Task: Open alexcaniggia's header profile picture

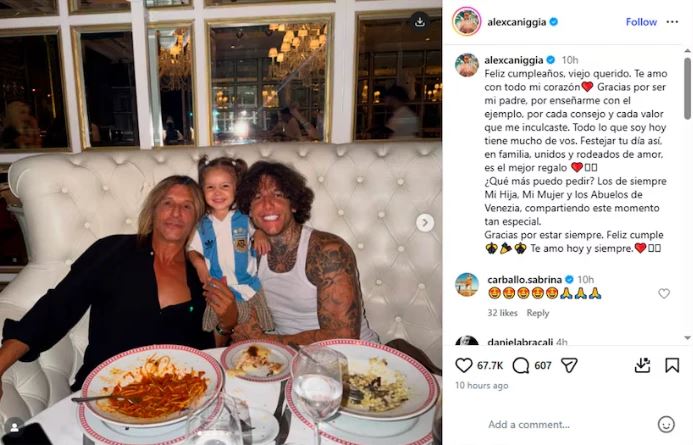Action: point(466,21)
